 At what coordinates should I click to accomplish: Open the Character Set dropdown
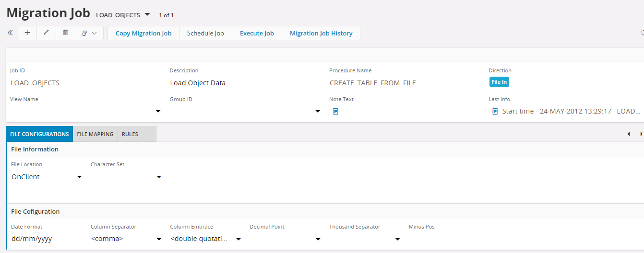point(159,177)
